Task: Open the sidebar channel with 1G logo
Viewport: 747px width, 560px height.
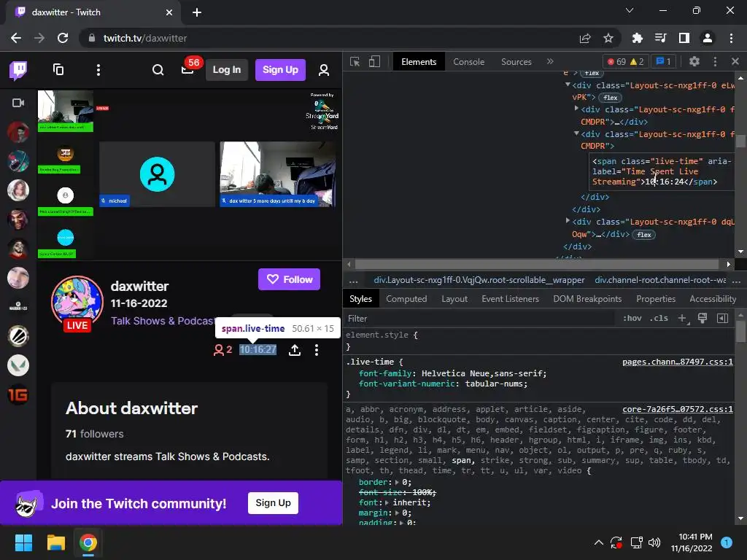Action: click(18, 394)
